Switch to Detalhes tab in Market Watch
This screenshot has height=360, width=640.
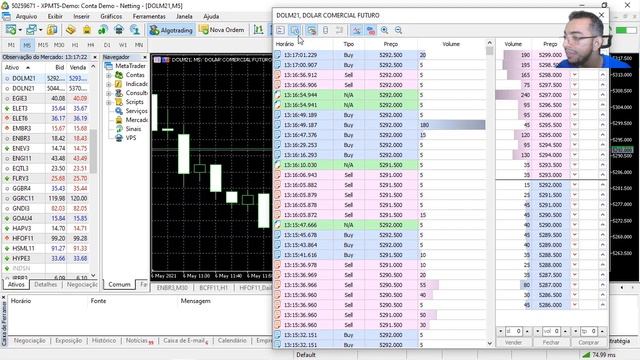(45, 284)
